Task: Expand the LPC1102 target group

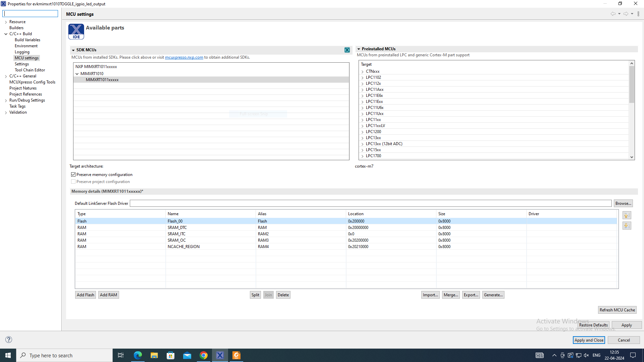Action: click(x=363, y=77)
